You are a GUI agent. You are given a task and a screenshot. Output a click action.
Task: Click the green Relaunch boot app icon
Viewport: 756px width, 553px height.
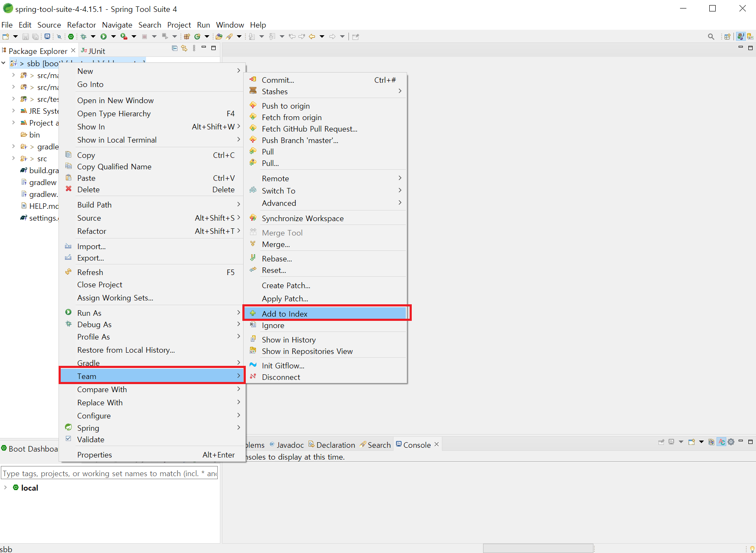pyautogui.click(x=71, y=36)
